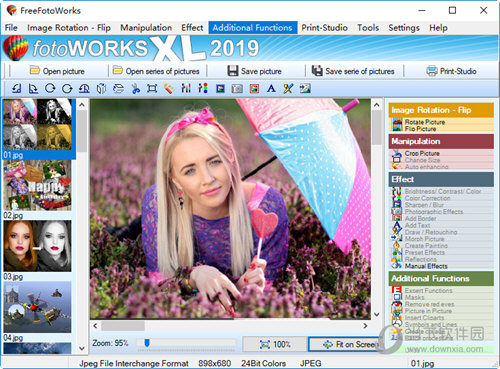This screenshot has height=369, width=500.
Task: Choose Add Text in the Effect panel
Action: coord(417,225)
